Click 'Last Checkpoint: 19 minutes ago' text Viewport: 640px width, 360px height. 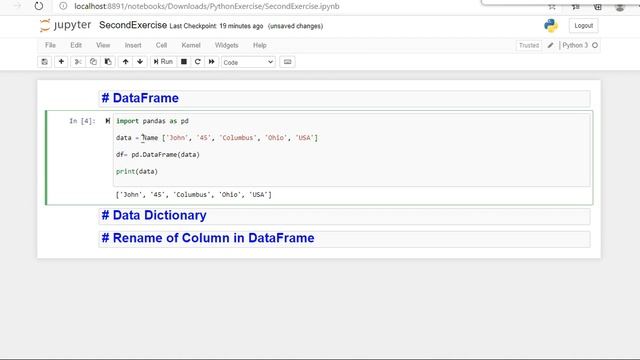click(x=216, y=26)
